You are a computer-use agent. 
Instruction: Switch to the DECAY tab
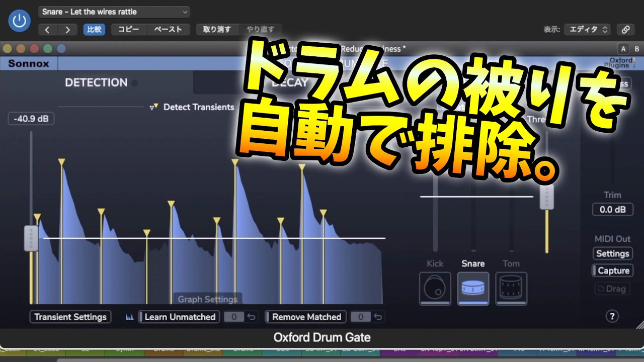290,83
